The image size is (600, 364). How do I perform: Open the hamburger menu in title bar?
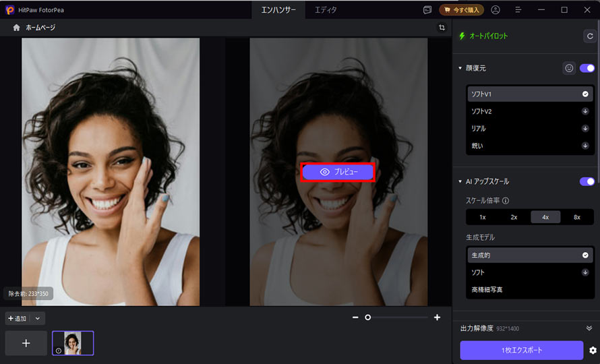point(518,10)
